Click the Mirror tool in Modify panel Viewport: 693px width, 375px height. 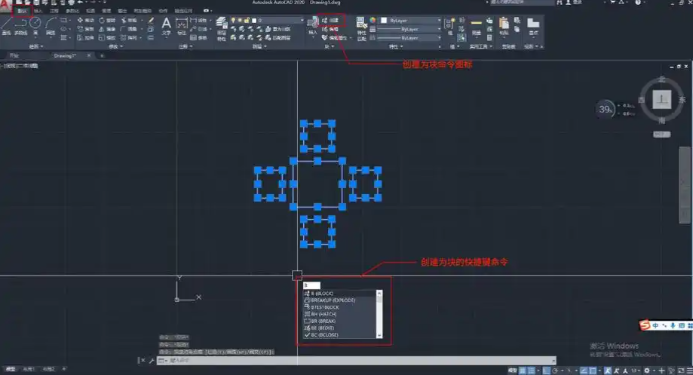(107, 29)
